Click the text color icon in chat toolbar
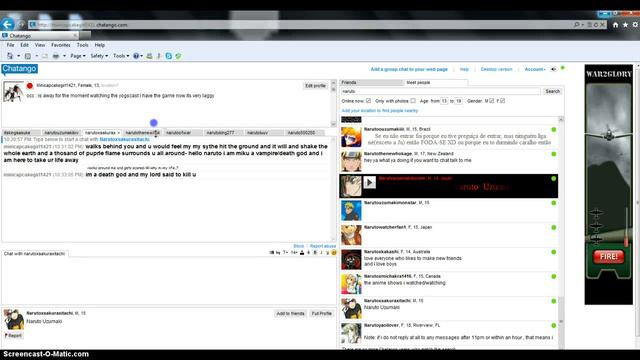The height and width of the screenshot is (360, 640). pos(302,253)
